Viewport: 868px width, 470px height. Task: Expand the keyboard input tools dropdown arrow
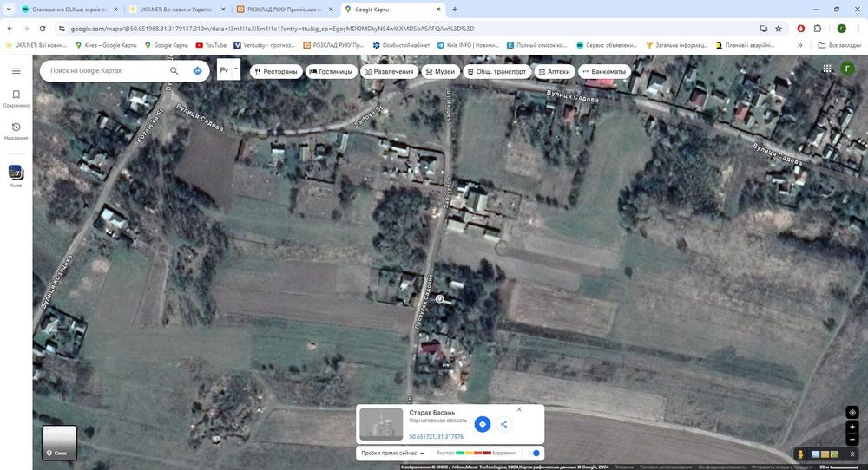tap(236, 69)
